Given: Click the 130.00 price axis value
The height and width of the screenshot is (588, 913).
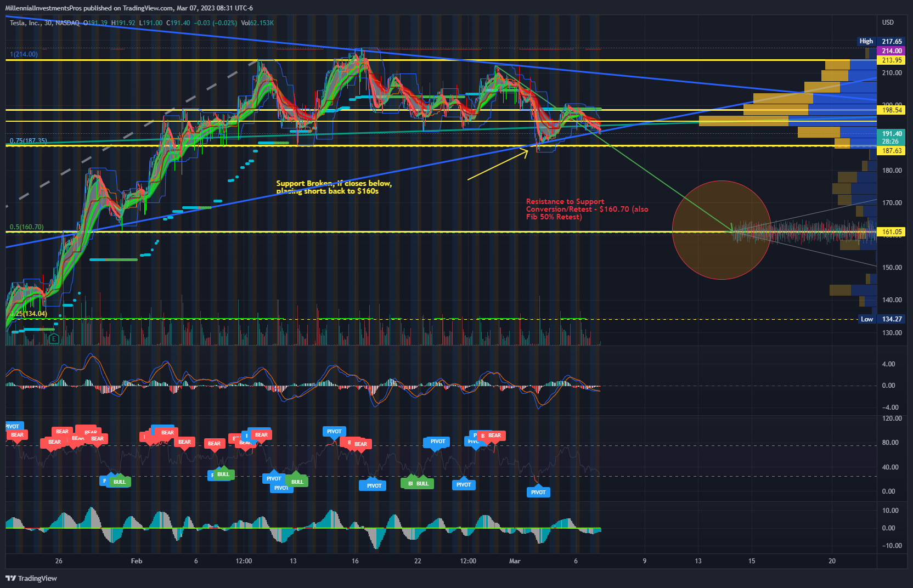Looking at the screenshot, I should pyautogui.click(x=892, y=333).
